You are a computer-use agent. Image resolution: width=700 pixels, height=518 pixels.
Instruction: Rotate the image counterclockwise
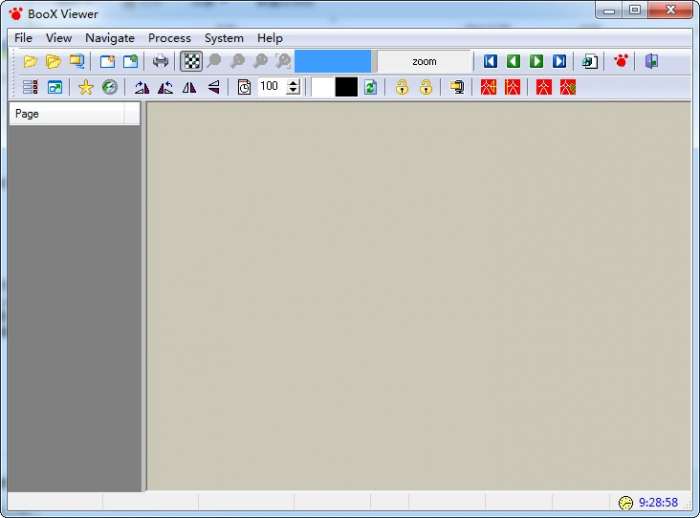click(165, 87)
